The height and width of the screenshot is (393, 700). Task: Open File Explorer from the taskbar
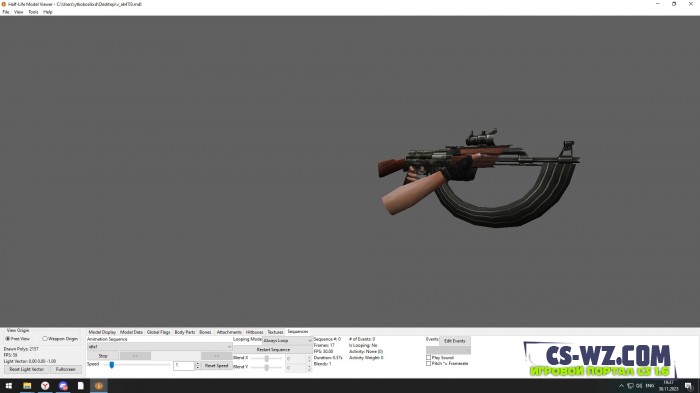[x=27, y=385]
